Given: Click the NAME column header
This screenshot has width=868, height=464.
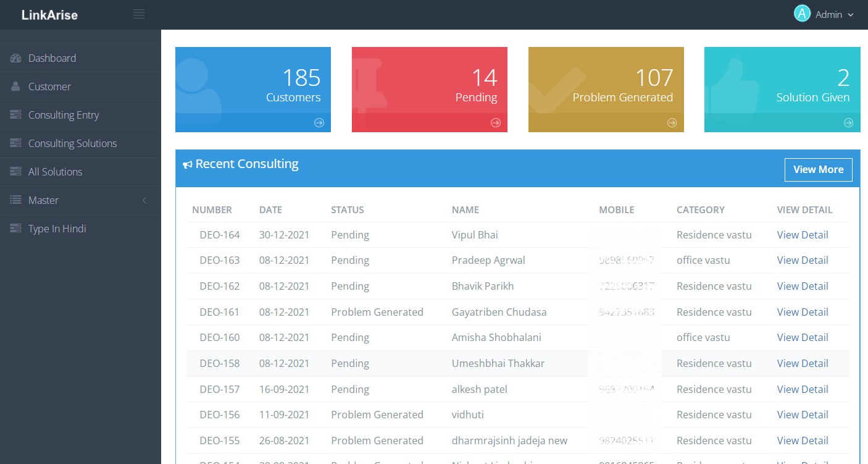Looking at the screenshot, I should pos(465,210).
